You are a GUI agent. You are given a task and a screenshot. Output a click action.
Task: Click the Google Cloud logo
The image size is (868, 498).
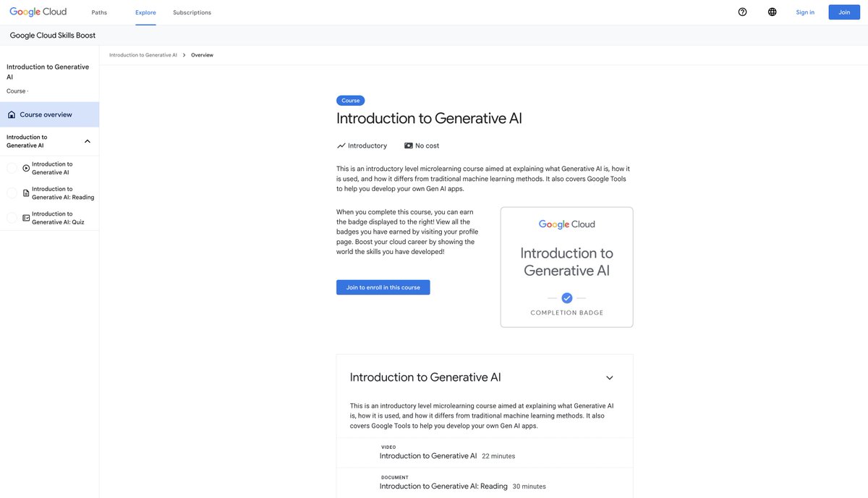point(38,12)
